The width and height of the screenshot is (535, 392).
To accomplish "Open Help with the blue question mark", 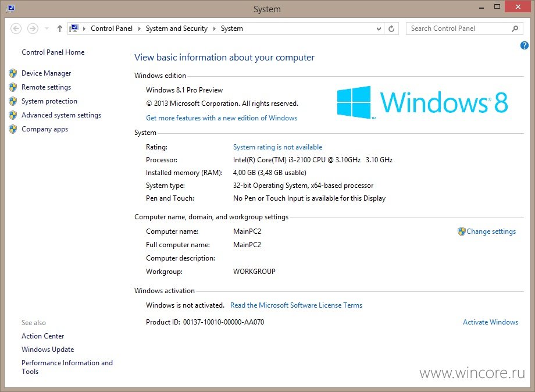I will [524, 45].
